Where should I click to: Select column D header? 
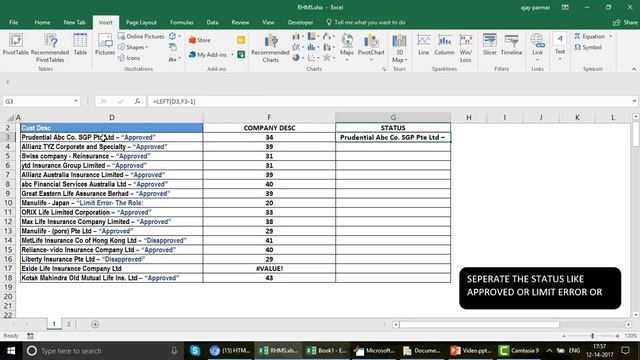(111, 118)
